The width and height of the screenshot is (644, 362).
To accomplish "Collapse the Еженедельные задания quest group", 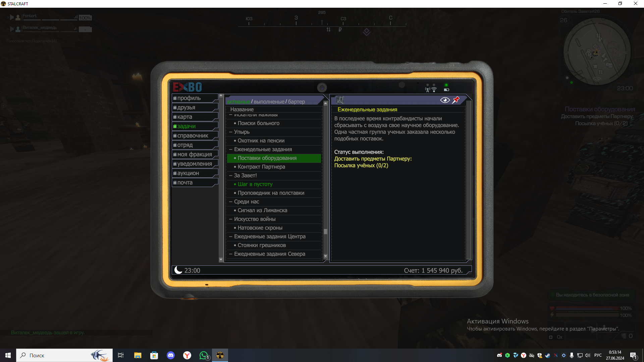I will [231, 149].
